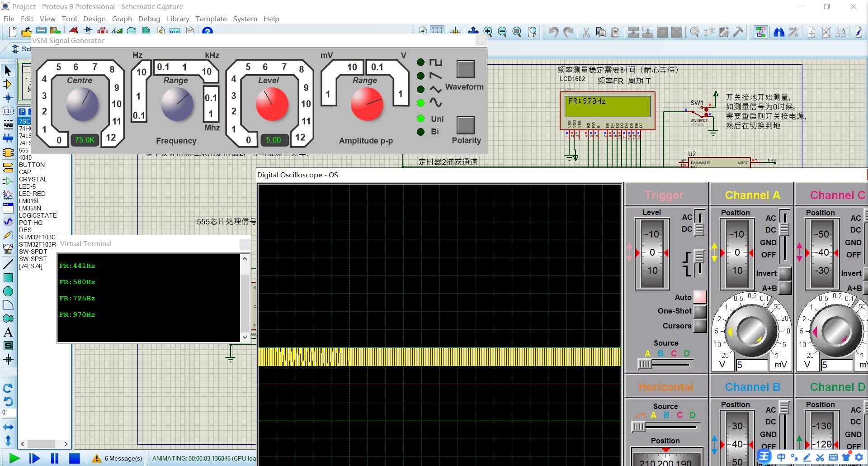Click the Play simulation button
The width and height of the screenshot is (868, 466).
[x=14, y=458]
